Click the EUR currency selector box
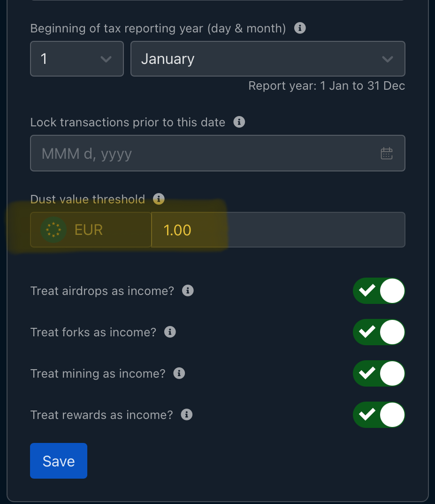The height and width of the screenshot is (504, 435). pos(91,230)
